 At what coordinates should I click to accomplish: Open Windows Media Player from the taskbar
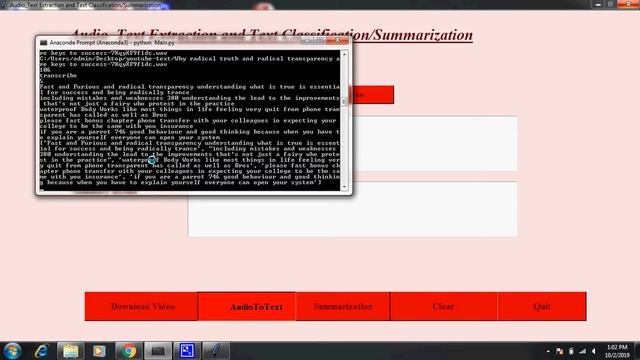coord(99,351)
